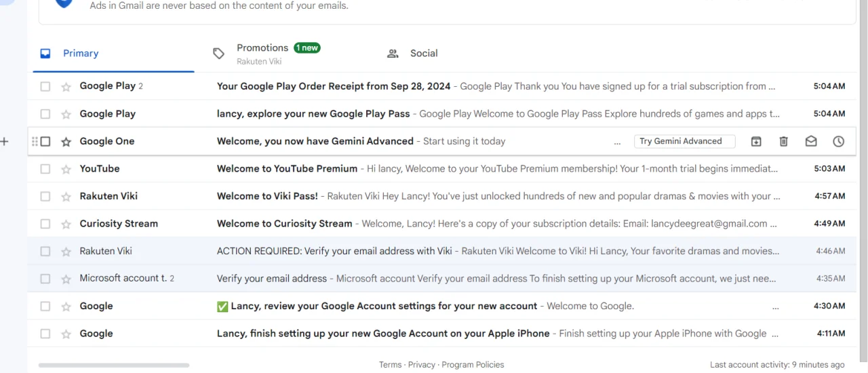868x373 pixels.
Task: Open the Privacy footer link
Action: click(421, 365)
